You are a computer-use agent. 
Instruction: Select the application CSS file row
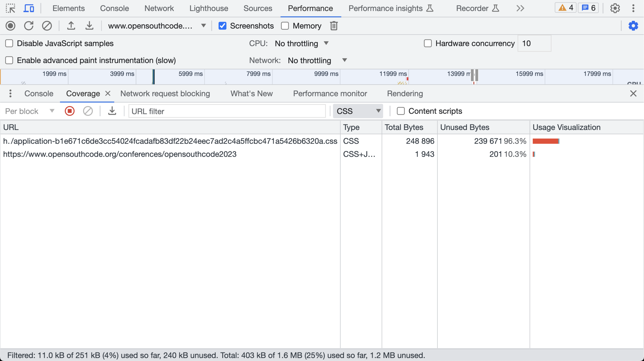[x=170, y=141]
